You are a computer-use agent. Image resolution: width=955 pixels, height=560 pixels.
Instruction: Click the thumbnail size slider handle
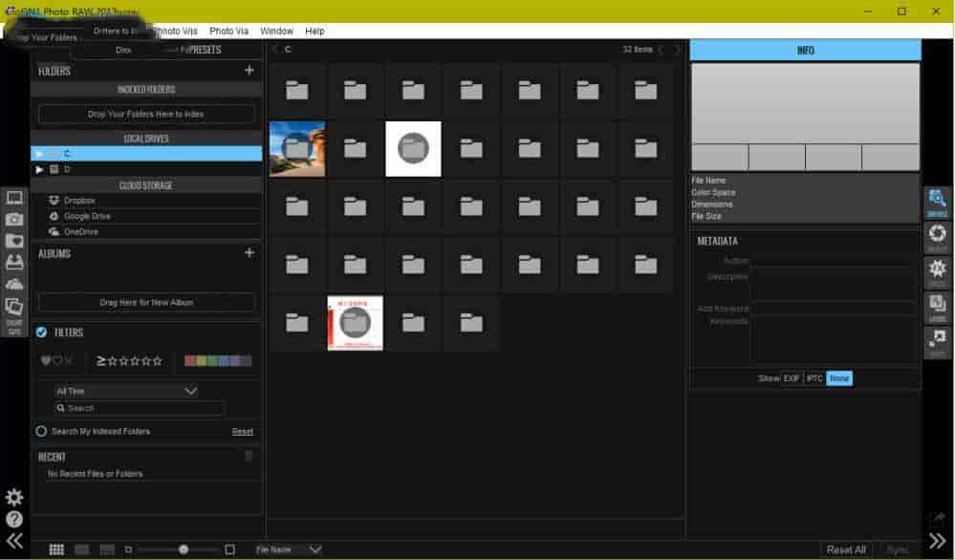click(184, 549)
